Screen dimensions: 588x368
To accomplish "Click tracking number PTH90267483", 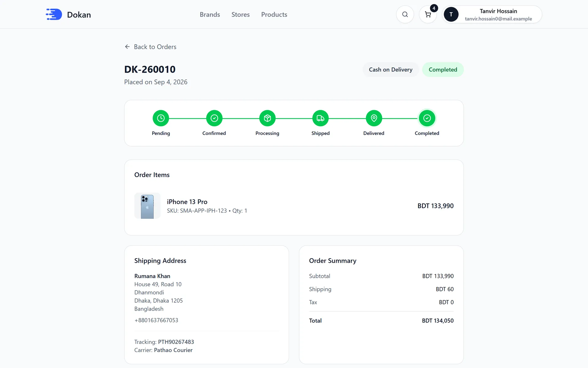I will (x=176, y=342).
